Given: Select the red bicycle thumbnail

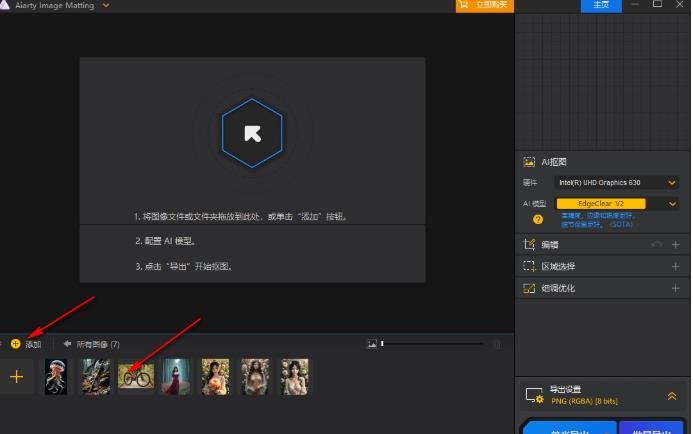Looking at the screenshot, I should [136, 376].
